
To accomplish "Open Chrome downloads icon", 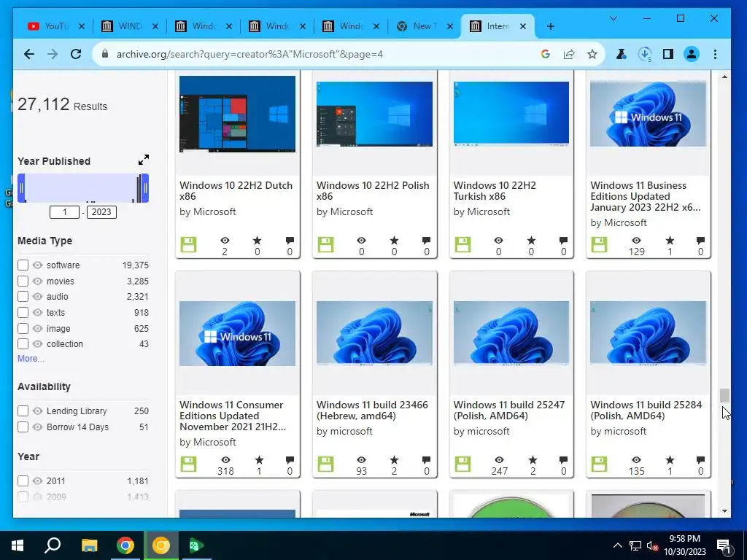I will pos(645,54).
